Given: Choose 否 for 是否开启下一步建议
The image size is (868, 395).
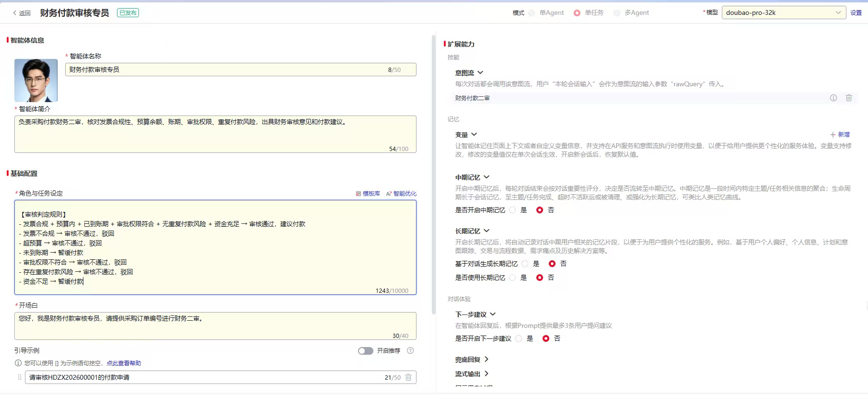Looking at the screenshot, I should tap(546, 338).
